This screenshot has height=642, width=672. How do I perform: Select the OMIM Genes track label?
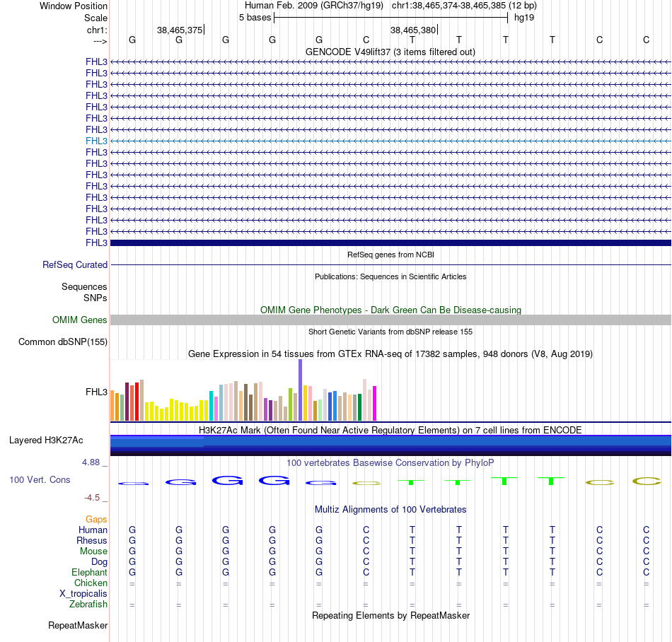coord(80,320)
